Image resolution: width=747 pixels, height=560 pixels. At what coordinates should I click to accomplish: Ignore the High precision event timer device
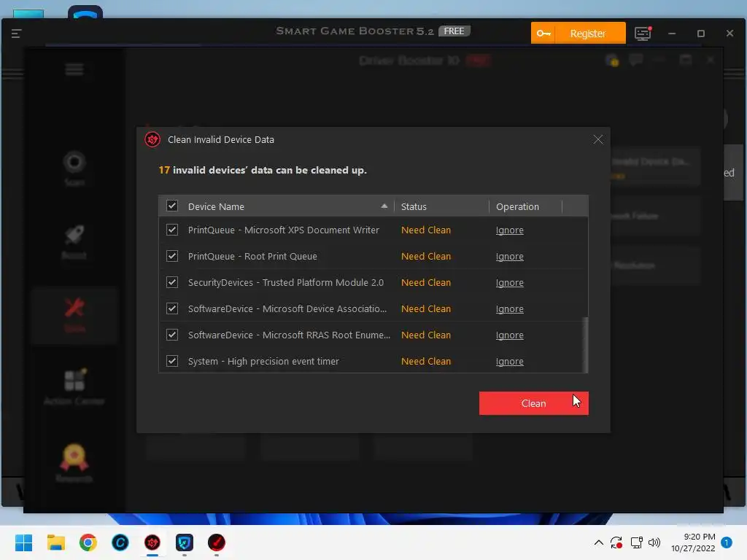click(x=509, y=361)
